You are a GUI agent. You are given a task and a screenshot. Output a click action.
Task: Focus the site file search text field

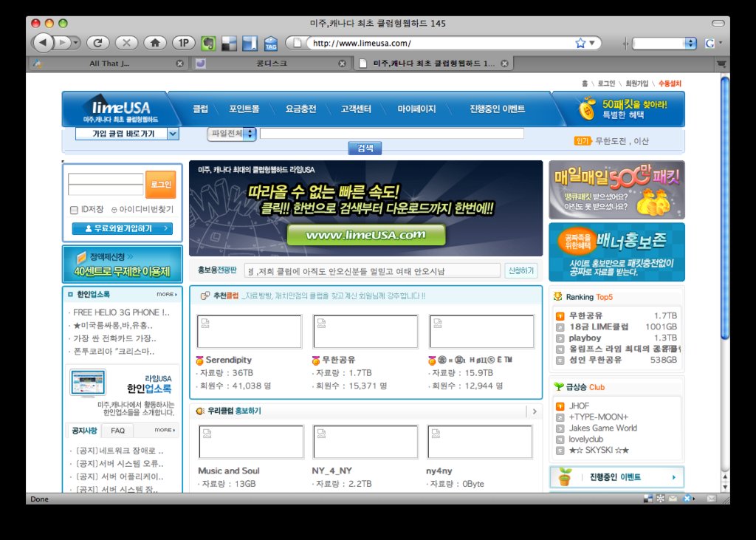391,134
